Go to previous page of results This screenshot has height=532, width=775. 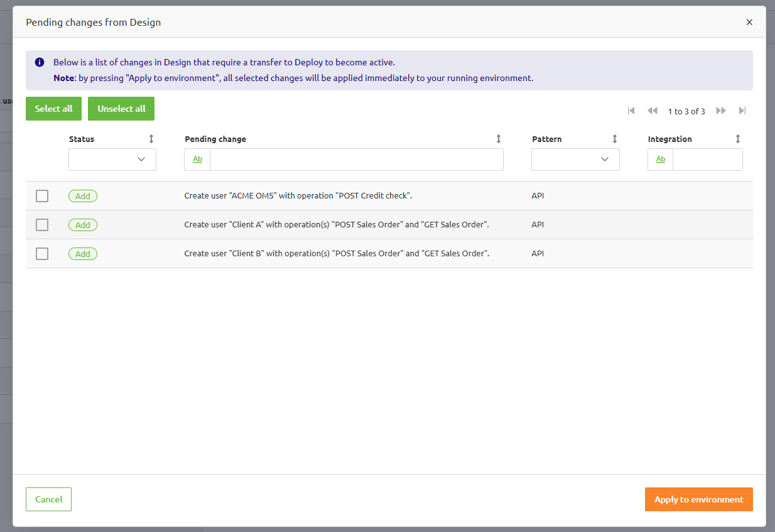coord(653,111)
